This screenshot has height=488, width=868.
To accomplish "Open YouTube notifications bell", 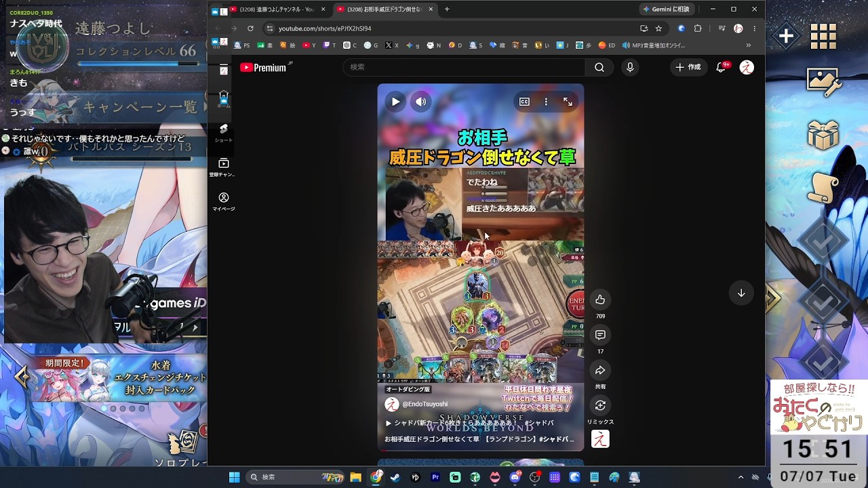I will [x=722, y=67].
